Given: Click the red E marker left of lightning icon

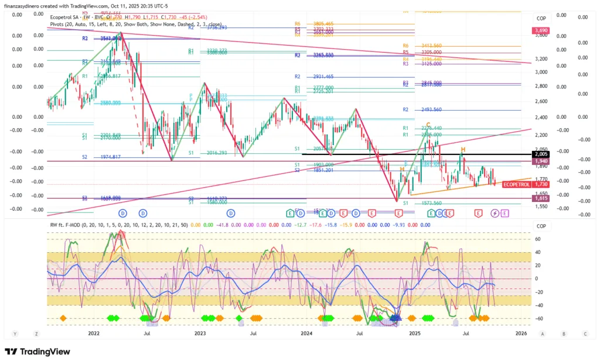Looking at the screenshot, I should (x=478, y=213).
